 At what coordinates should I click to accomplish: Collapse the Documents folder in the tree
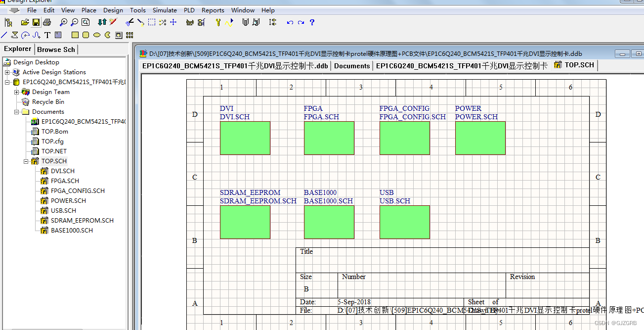(17, 112)
